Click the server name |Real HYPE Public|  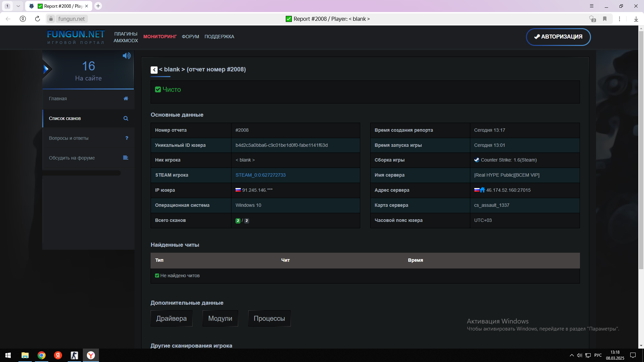point(507,175)
